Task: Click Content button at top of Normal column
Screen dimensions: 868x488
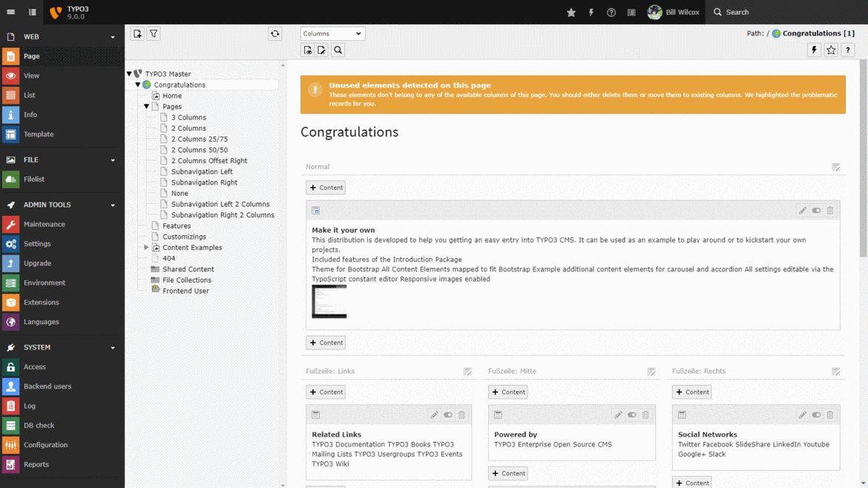Action: click(326, 188)
